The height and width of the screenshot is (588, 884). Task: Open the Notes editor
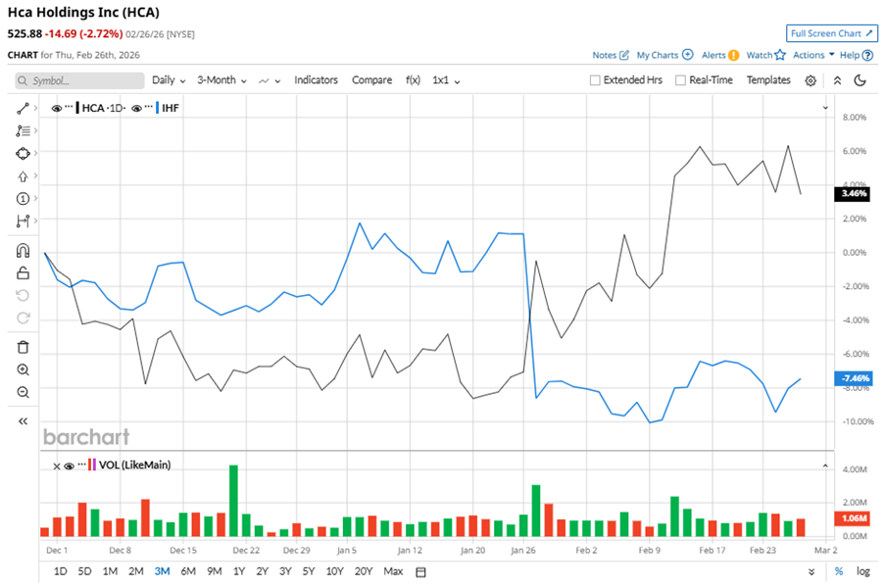click(x=611, y=55)
